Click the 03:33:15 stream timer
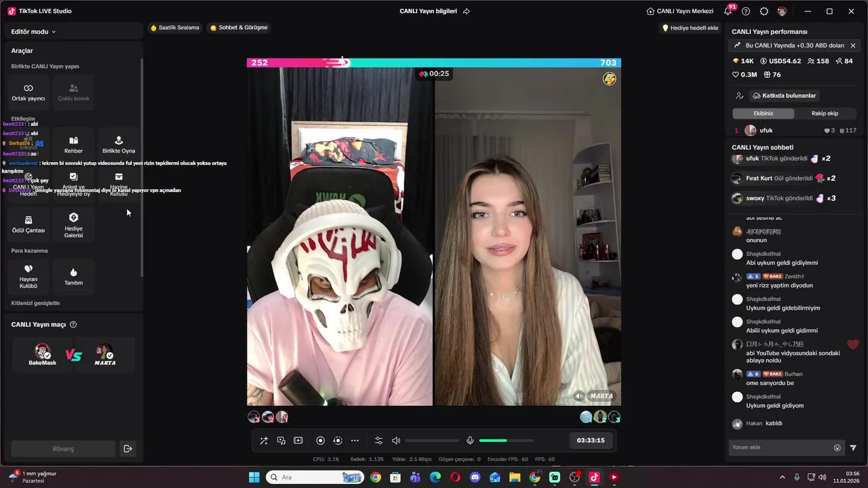 591,441
